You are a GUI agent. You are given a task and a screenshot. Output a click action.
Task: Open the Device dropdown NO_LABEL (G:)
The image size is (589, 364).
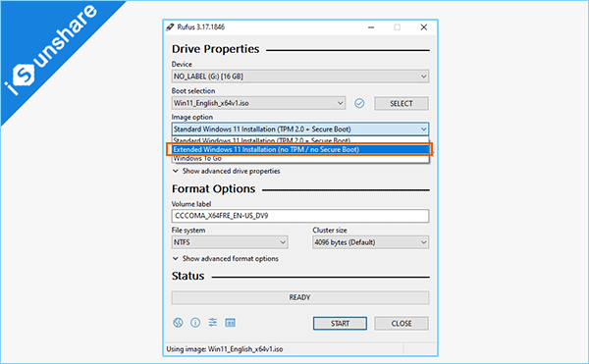click(300, 77)
